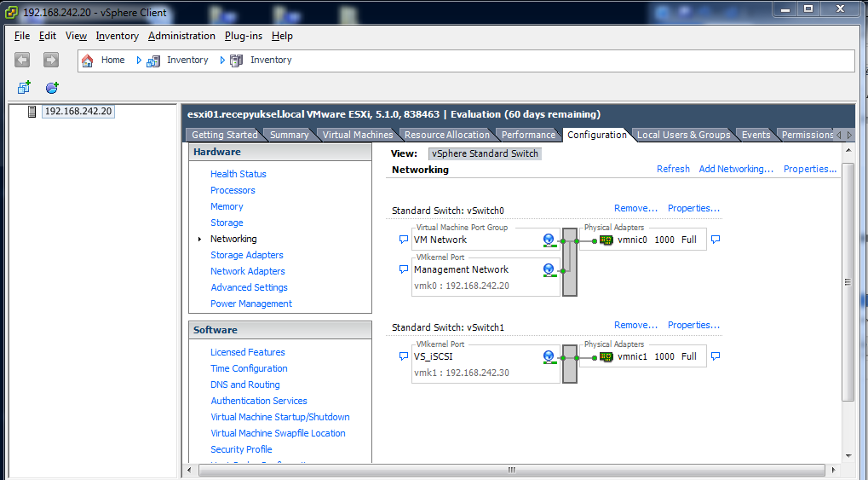The width and height of the screenshot is (868, 480).
Task: Open the Inventory menu
Action: point(118,36)
